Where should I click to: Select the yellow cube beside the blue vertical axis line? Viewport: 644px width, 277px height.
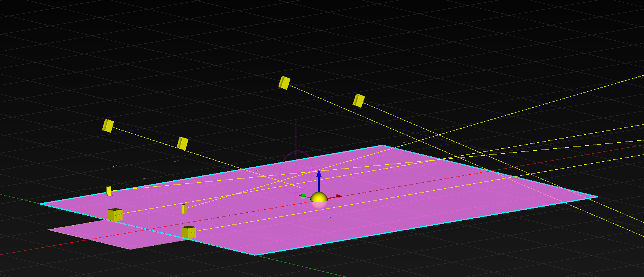tap(115, 214)
